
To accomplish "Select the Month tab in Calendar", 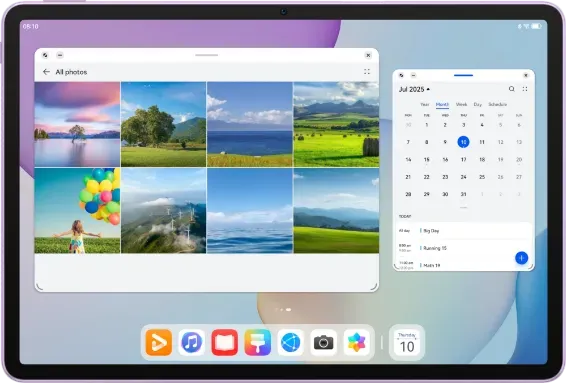I will click(442, 104).
